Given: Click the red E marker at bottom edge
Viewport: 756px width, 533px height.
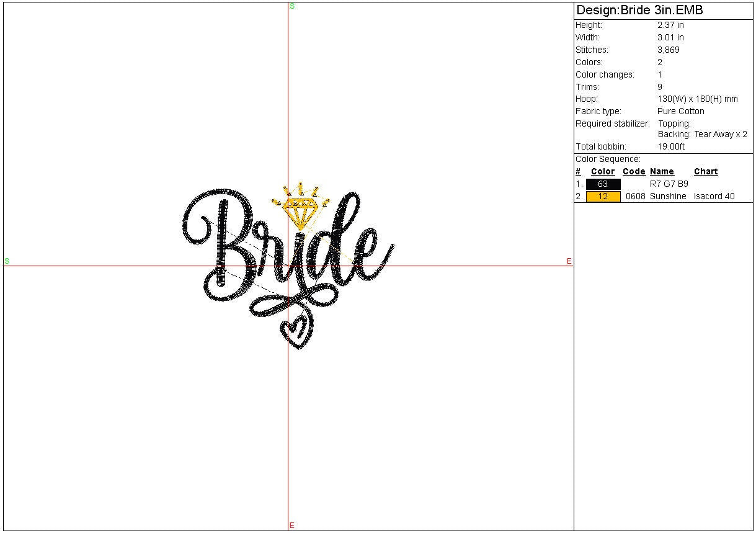Looking at the screenshot, I should pos(291,526).
